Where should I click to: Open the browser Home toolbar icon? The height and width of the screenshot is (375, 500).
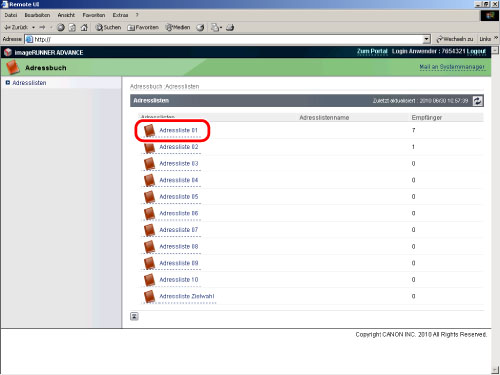(x=84, y=27)
